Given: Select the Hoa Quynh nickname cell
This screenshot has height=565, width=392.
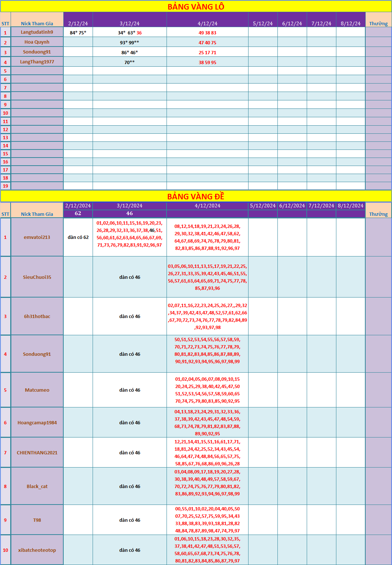Looking at the screenshot, I should coord(37,42).
